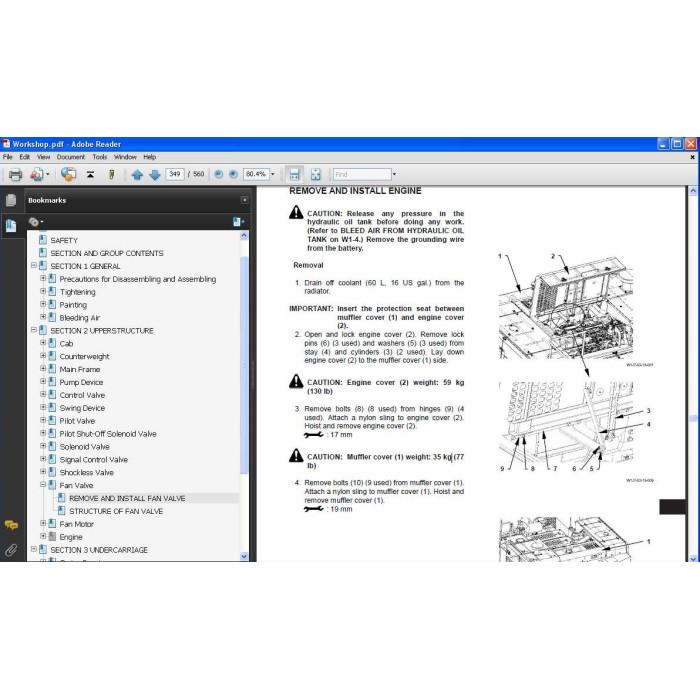Open the Comments panel sidebar icon
This screenshot has width=700, height=700.
point(11,525)
